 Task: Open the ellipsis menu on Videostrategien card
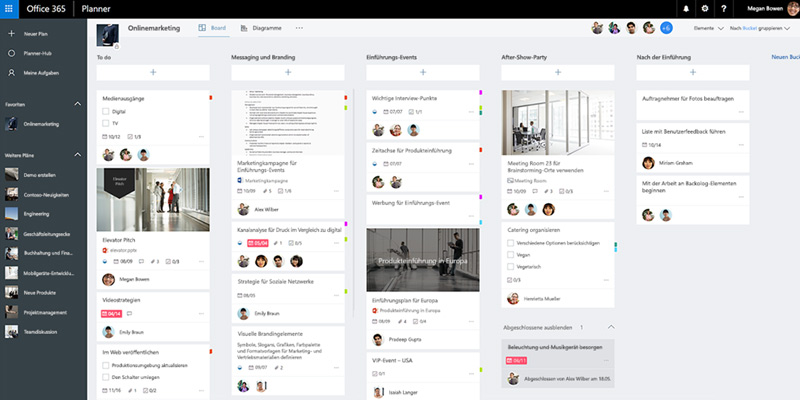point(201,313)
